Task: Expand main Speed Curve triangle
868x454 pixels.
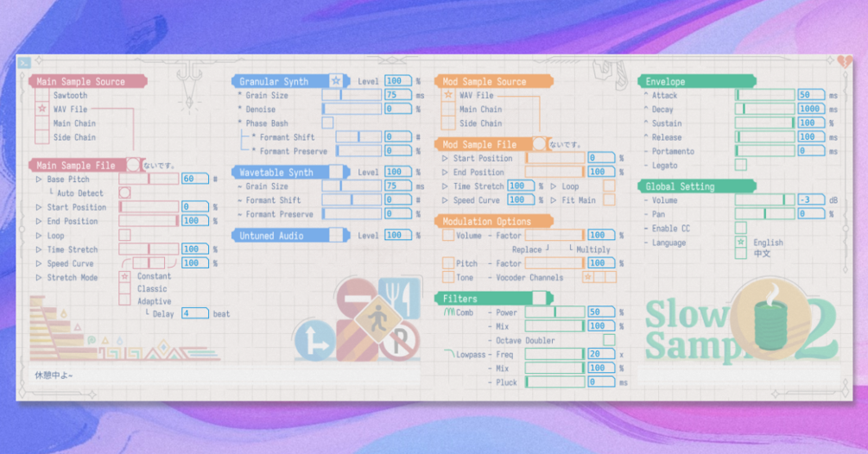Action: pos(39,263)
